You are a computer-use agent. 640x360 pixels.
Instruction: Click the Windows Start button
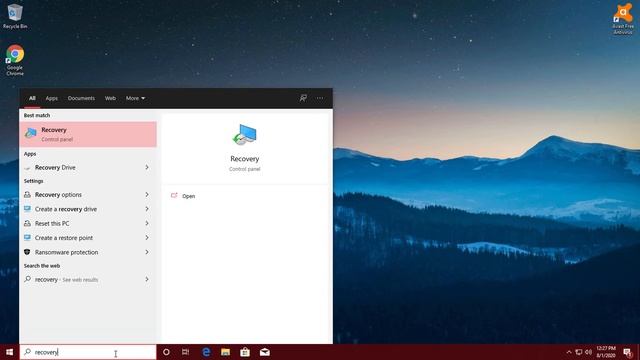9,352
